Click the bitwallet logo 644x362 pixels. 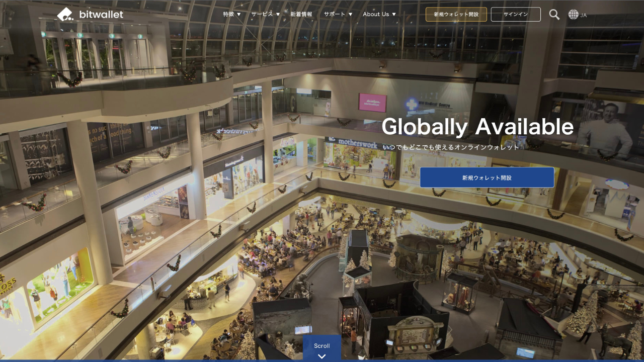90,14
